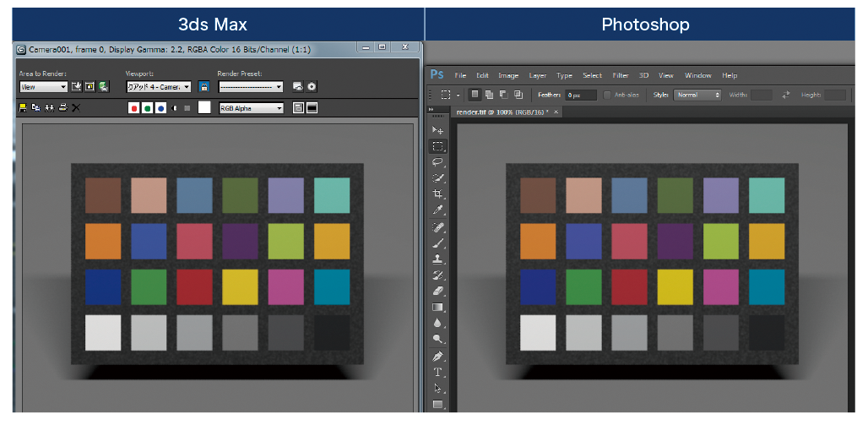Open the Image menu in Photoshop

pos(508,75)
